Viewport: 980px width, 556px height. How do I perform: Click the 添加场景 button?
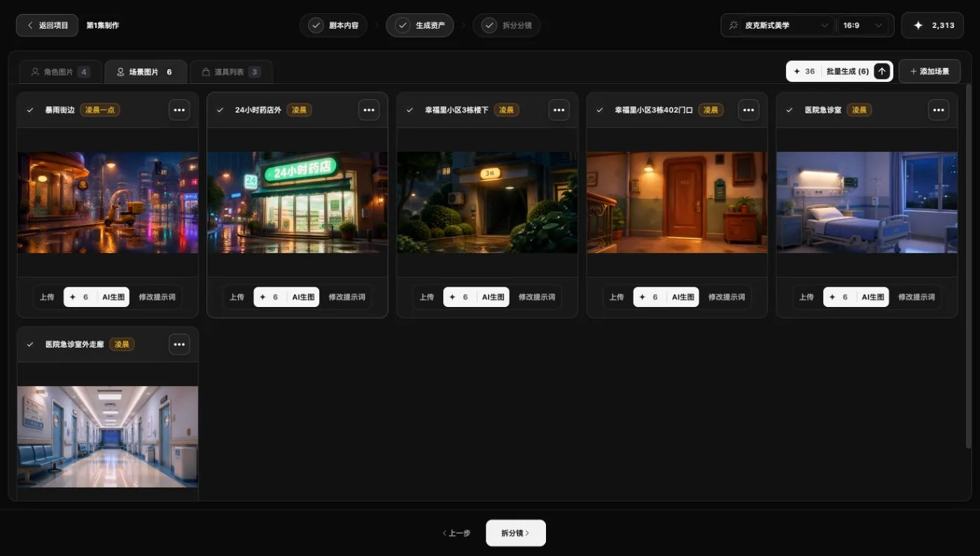pyautogui.click(x=930, y=71)
